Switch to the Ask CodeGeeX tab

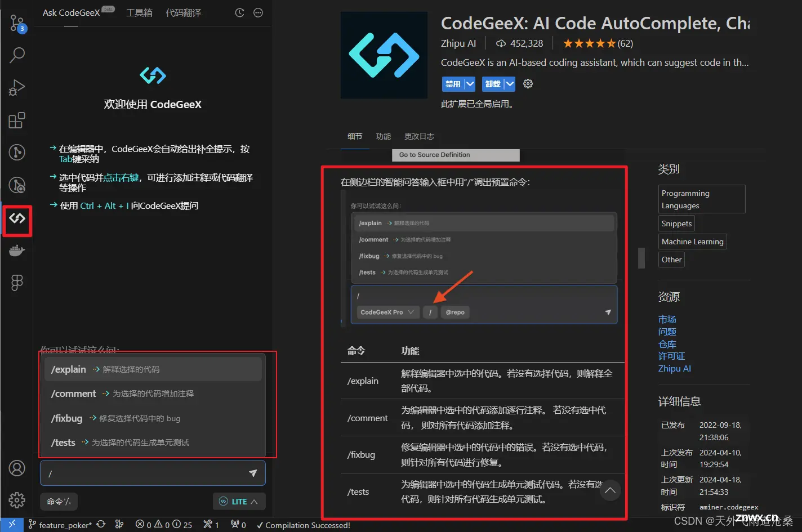[x=71, y=12]
